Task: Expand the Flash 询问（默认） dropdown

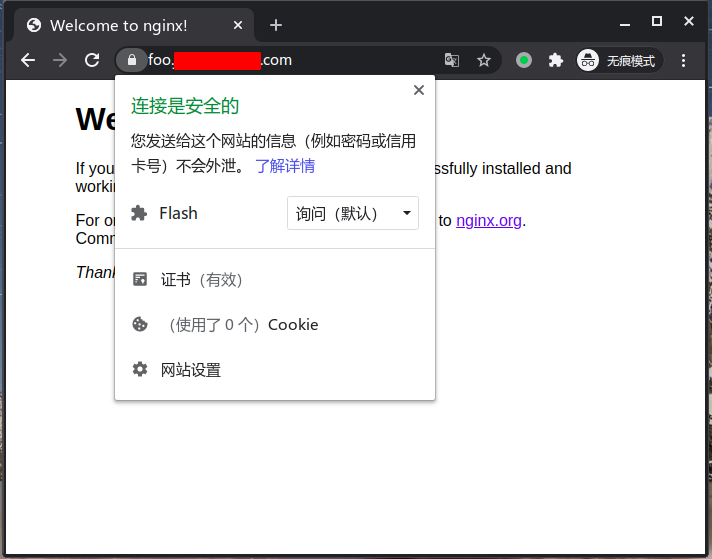Action: click(353, 213)
